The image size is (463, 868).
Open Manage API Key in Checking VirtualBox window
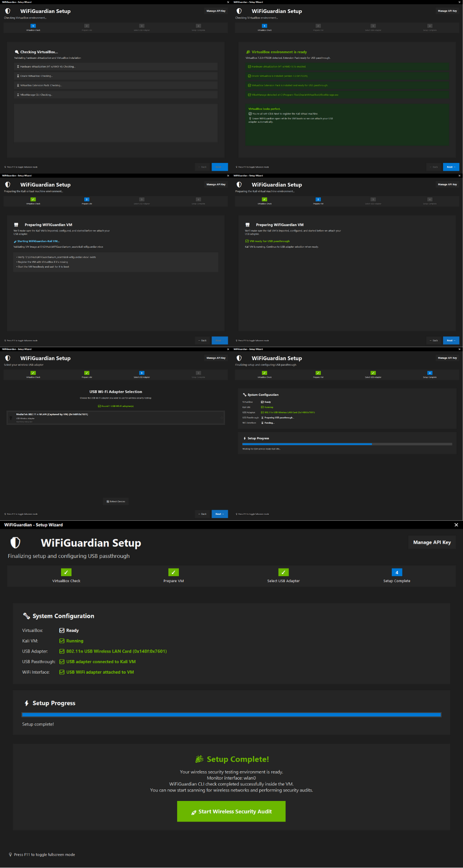point(216,11)
